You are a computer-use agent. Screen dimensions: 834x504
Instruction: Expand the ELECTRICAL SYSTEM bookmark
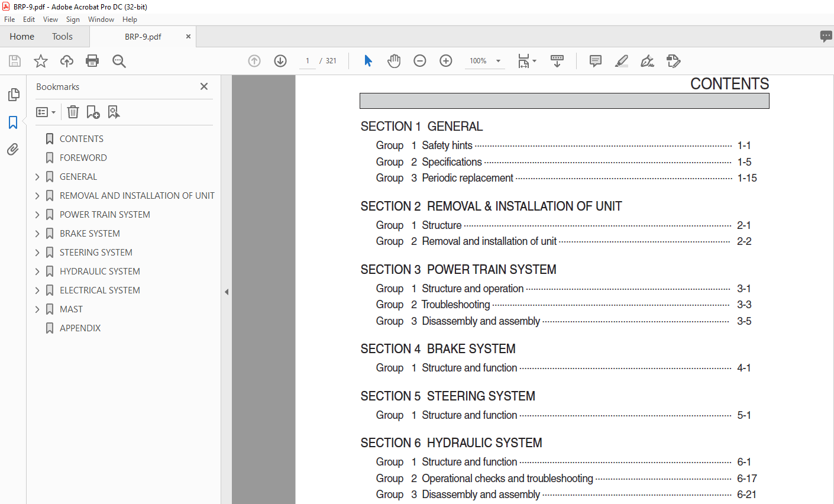[x=37, y=290]
